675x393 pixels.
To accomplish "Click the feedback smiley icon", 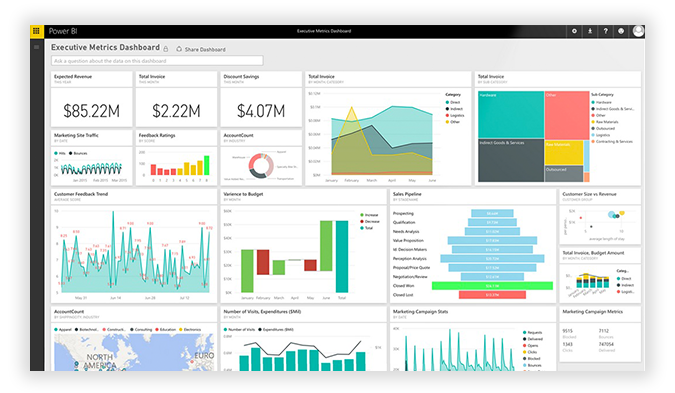I will pos(621,31).
